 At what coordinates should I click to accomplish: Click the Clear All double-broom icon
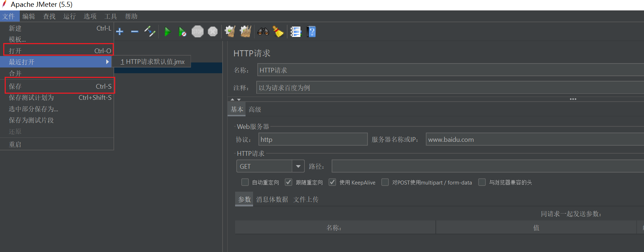tap(246, 32)
